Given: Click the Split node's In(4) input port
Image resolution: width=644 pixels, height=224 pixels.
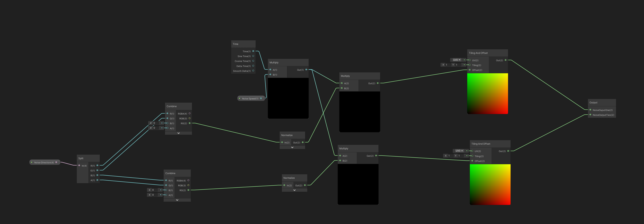Looking at the screenshot, I should click(79, 165).
